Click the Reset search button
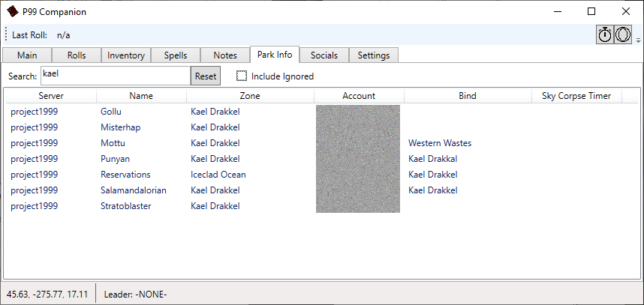The height and width of the screenshot is (305, 644). click(x=206, y=76)
